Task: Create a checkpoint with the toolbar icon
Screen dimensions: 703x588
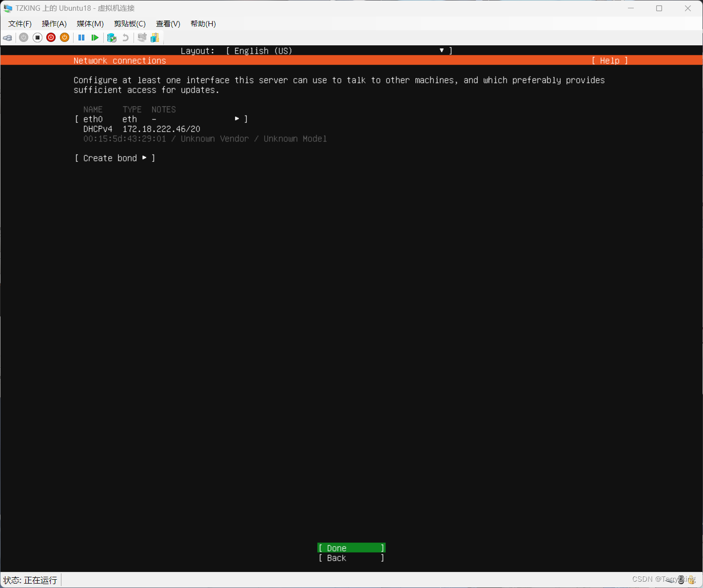Action: point(112,38)
